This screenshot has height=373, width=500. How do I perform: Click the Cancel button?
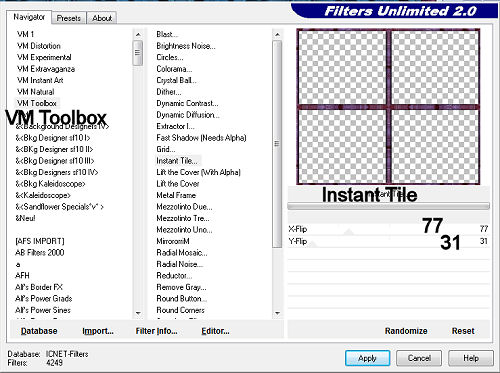coord(419,358)
